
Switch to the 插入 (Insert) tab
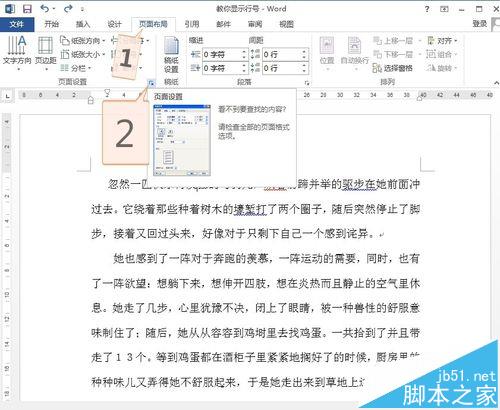83,24
